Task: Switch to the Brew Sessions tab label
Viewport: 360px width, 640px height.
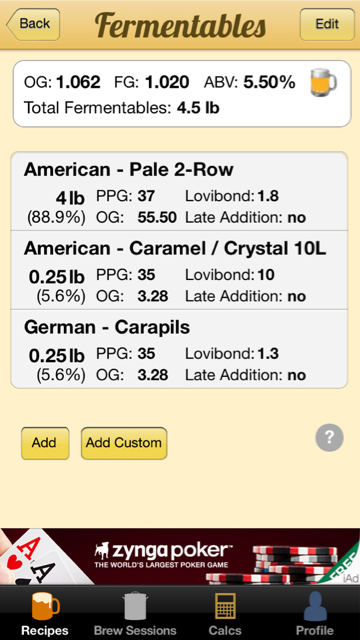Action: click(x=135, y=630)
